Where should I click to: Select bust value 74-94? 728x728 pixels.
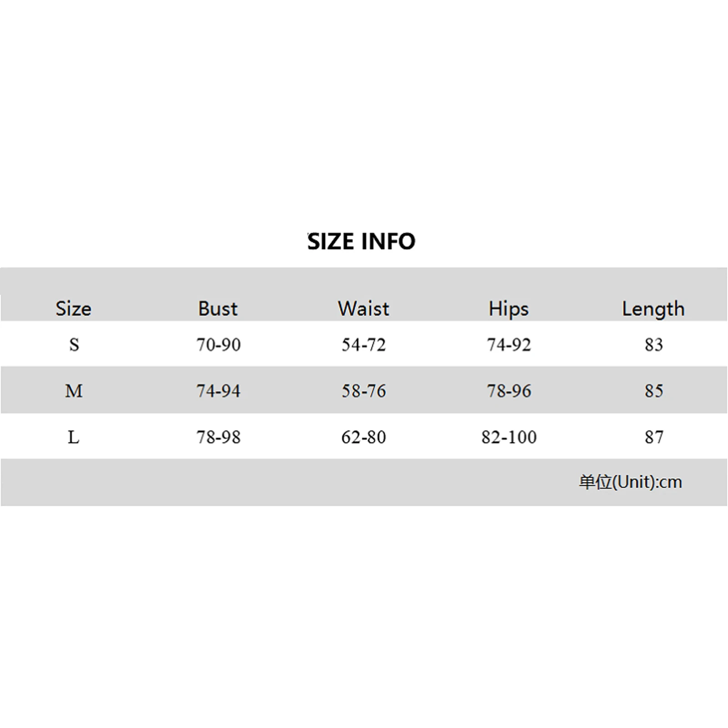tap(218, 391)
